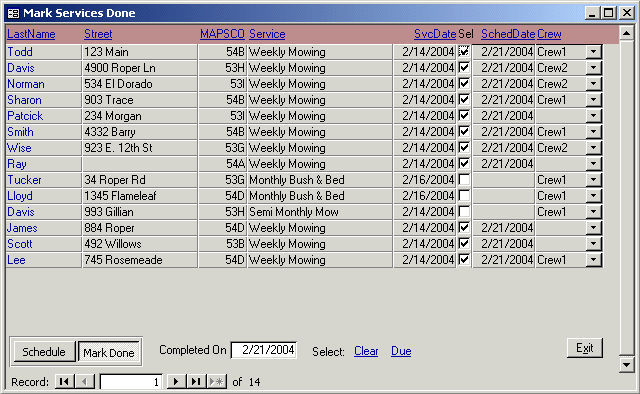Image resolution: width=640 pixels, height=394 pixels.
Task: Check Sel box for 993 Gillian row
Action: point(464,211)
